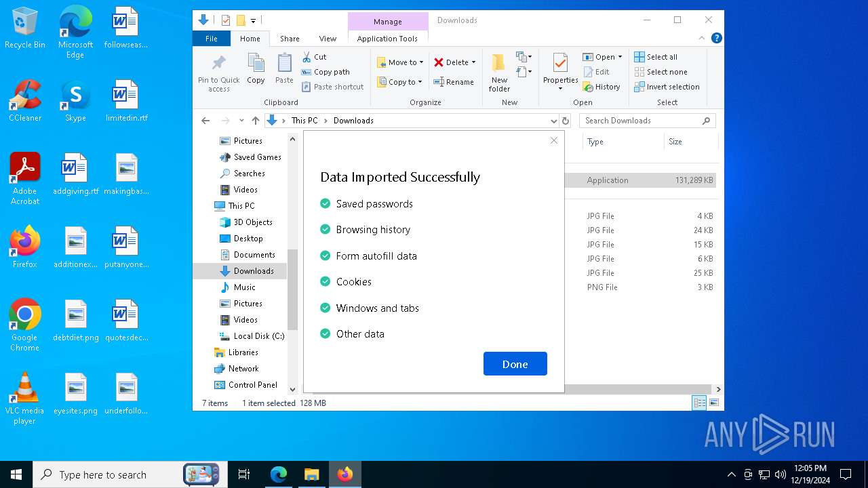
Task: Click Copy path in ribbon
Action: click(x=325, y=72)
